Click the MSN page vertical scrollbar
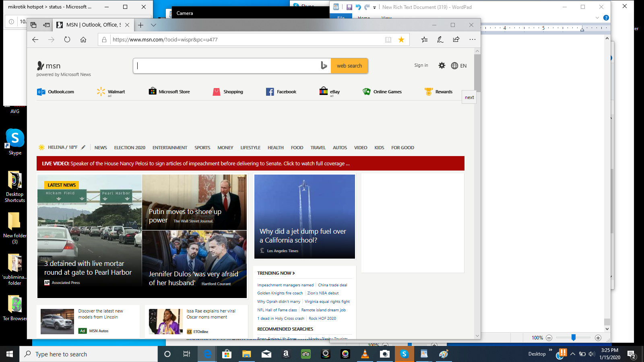644x362 pixels. click(477, 72)
